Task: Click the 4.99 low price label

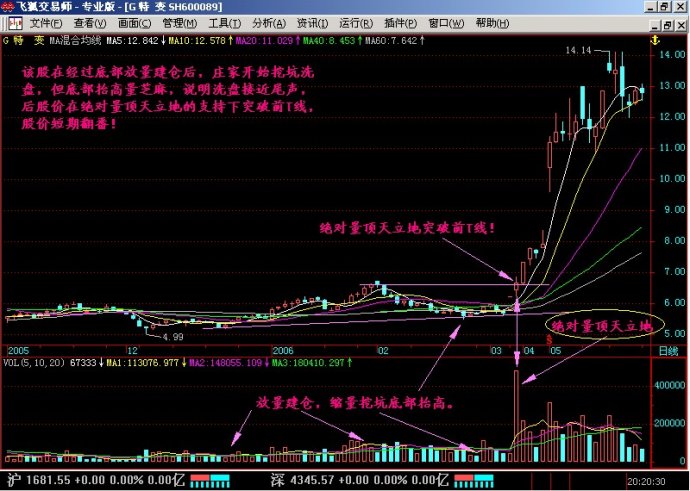Action: pos(173,337)
